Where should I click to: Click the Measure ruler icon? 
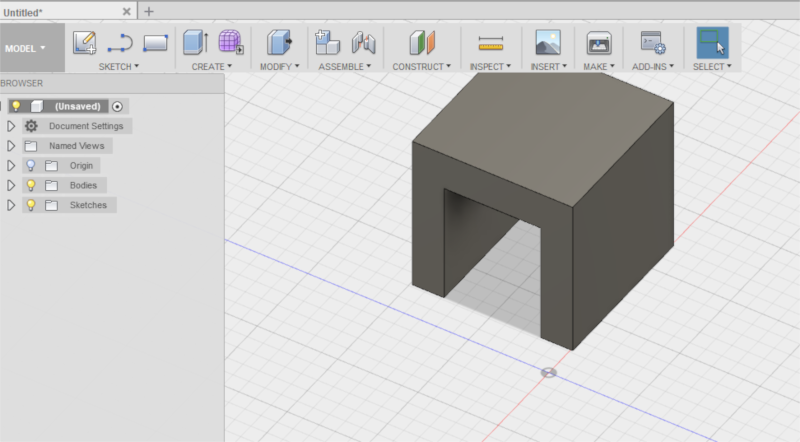click(491, 43)
